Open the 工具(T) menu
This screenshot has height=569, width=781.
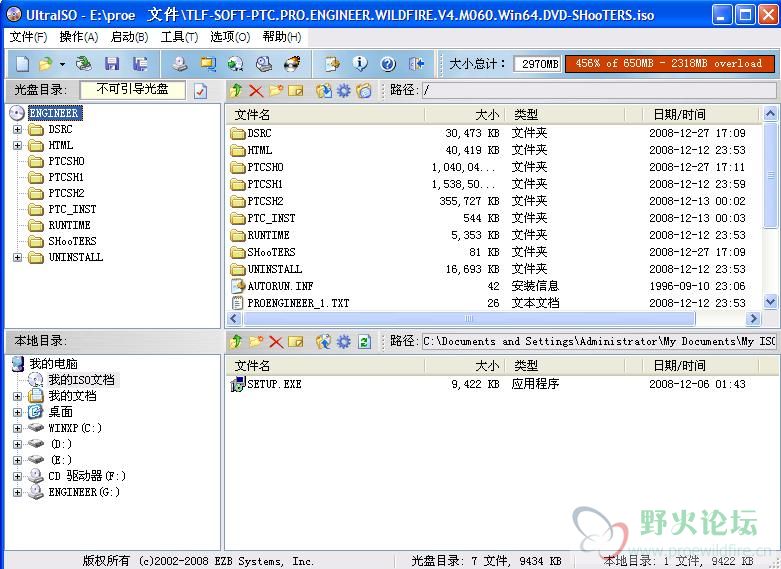coord(179,37)
